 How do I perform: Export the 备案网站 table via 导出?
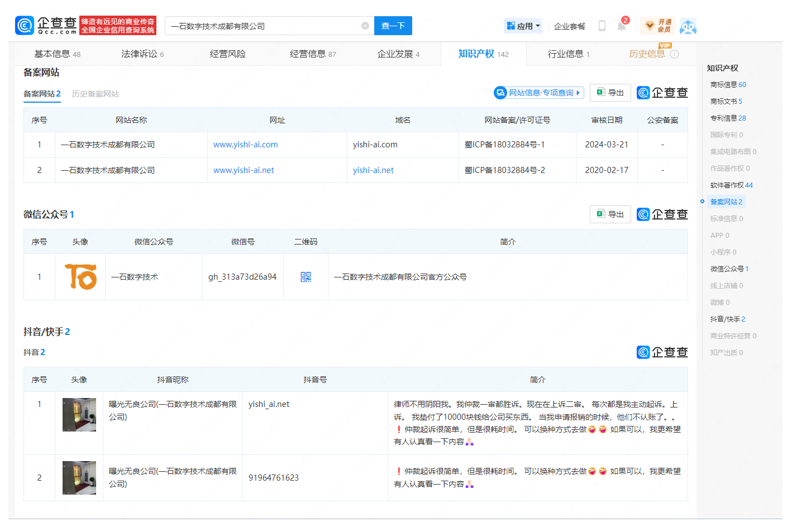610,93
